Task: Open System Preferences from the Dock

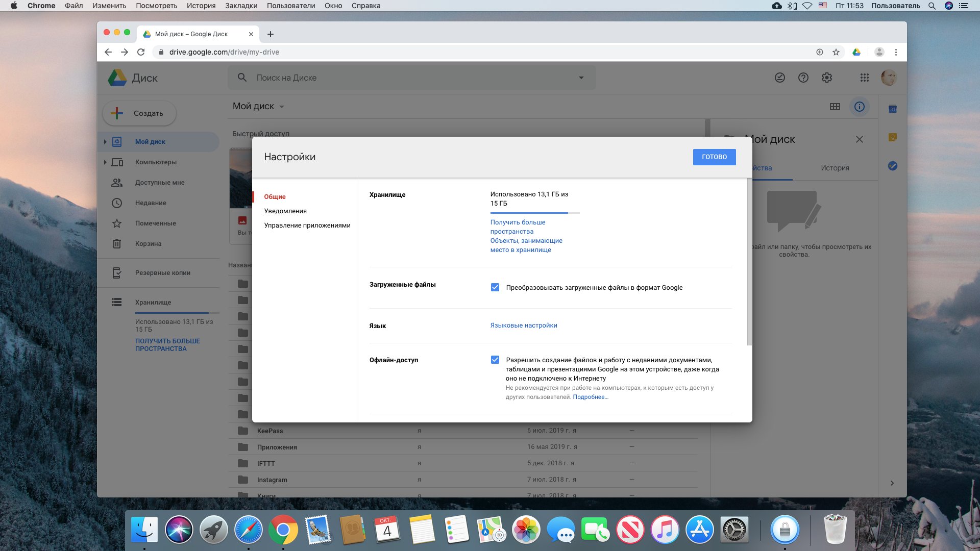Action: click(x=734, y=530)
